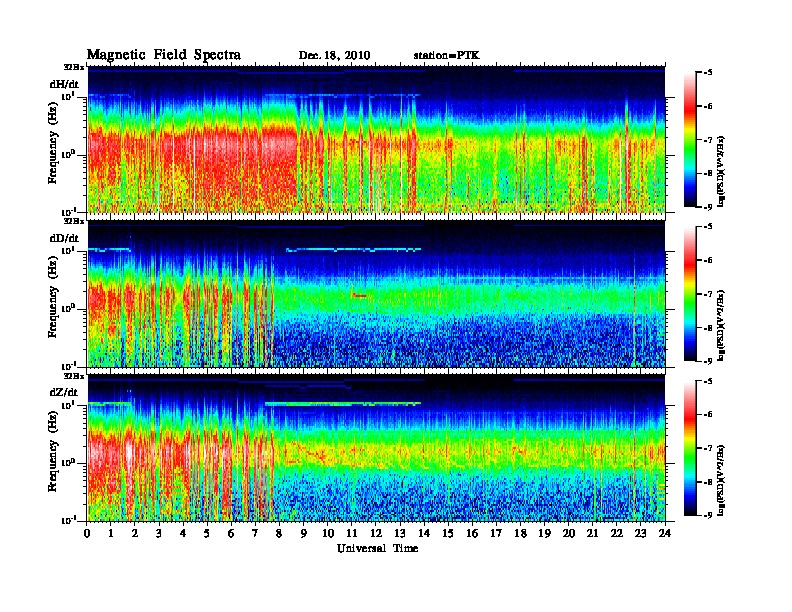
Task: Click hour '16' on time axis
Action: tap(472, 534)
